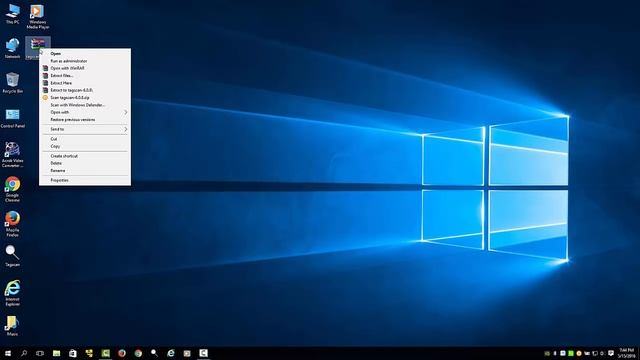Open the taskbar Tagscan magnifier app
This screenshot has height=360, width=640.
(x=154, y=353)
